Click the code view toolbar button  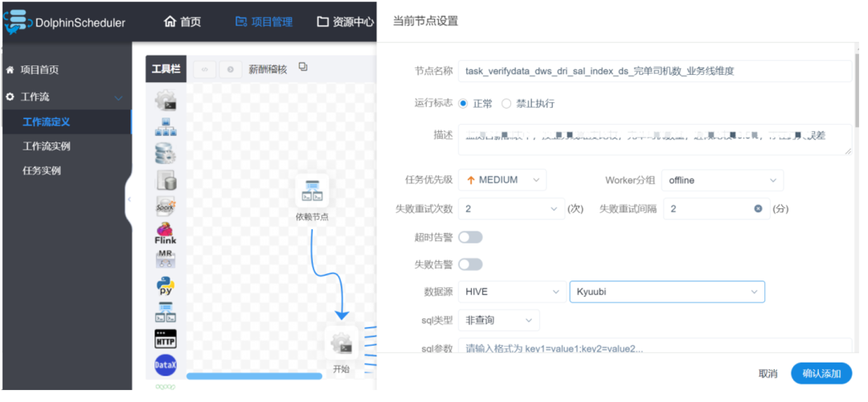[x=205, y=70]
